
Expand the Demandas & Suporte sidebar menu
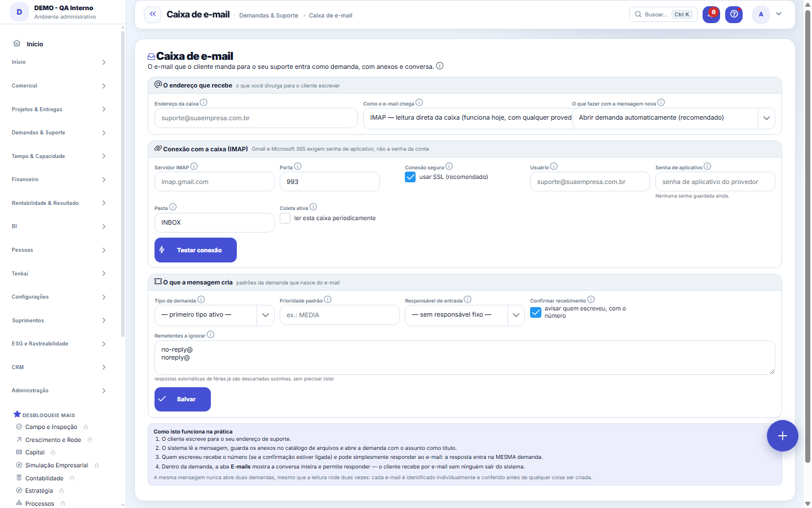[x=59, y=133]
